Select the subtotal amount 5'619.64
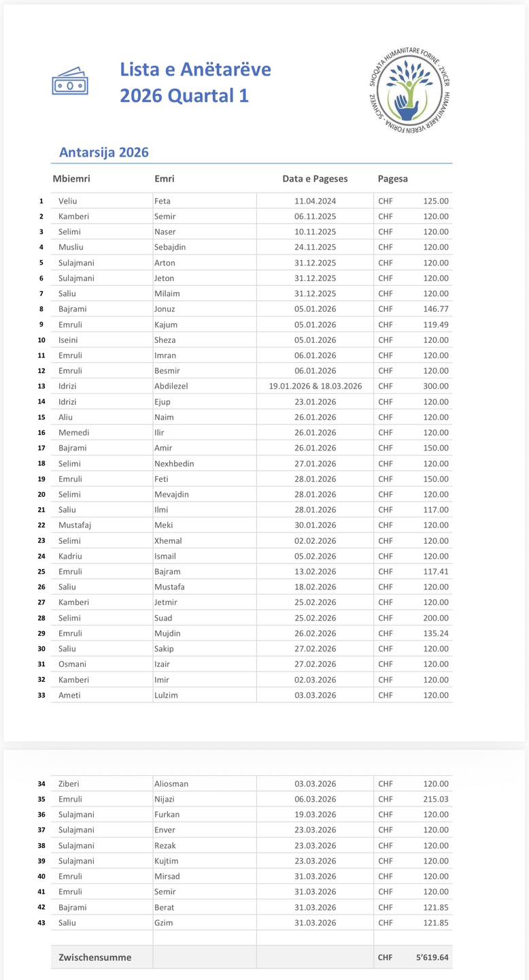Image resolution: width=529 pixels, height=980 pixels. pyautogui.click(x=432, y=958)
